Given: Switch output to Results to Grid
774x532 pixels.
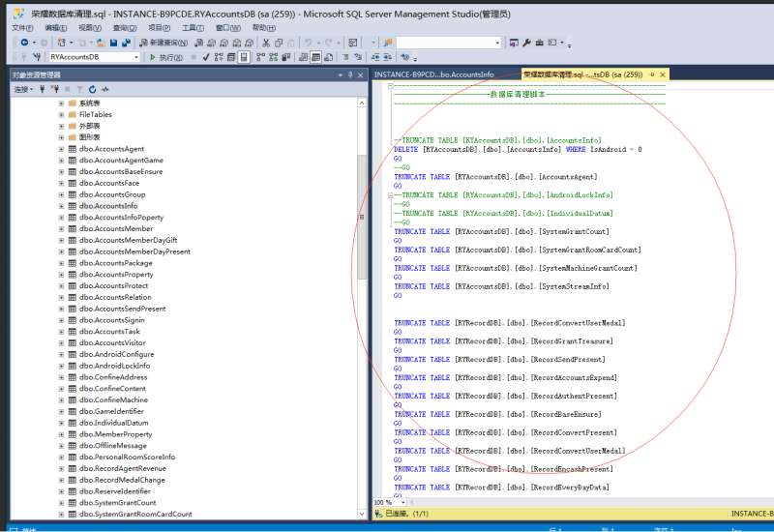Looking at the screenshot, I should [x=316, y=57].
